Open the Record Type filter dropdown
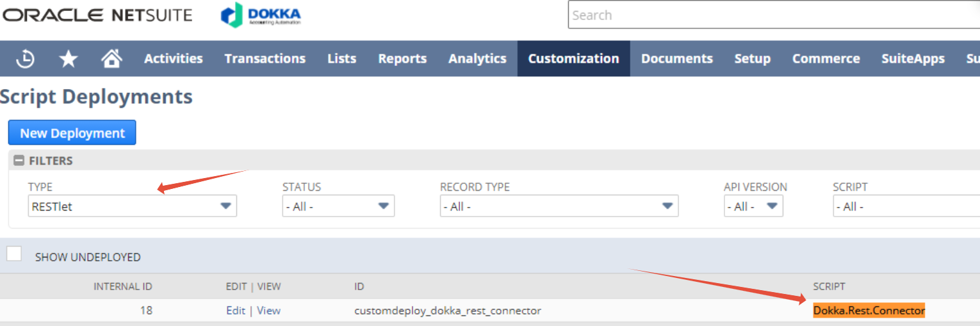Image resolution: width=980 pixels, height=326 pixels. [x=559, y=206]
